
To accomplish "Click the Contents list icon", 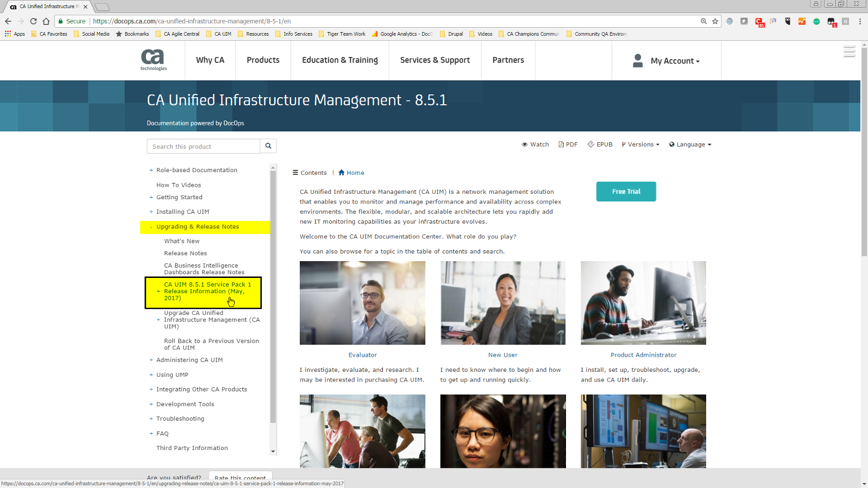I will point(295,173).
